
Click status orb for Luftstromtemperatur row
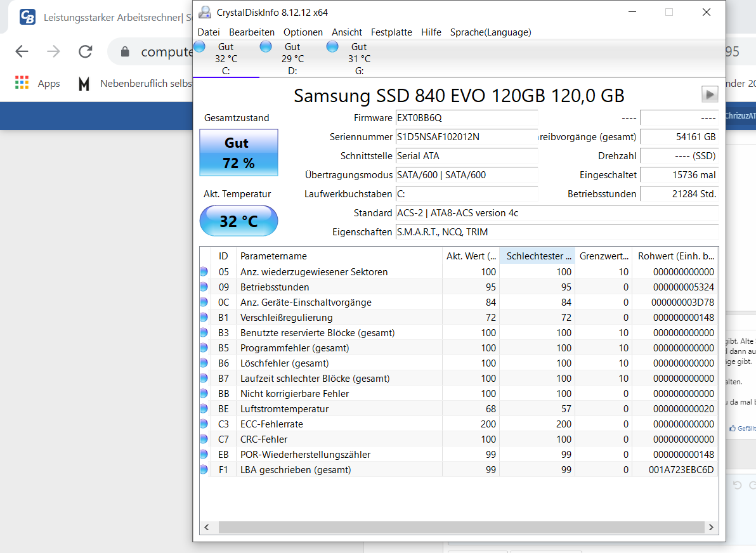point(204,409)
